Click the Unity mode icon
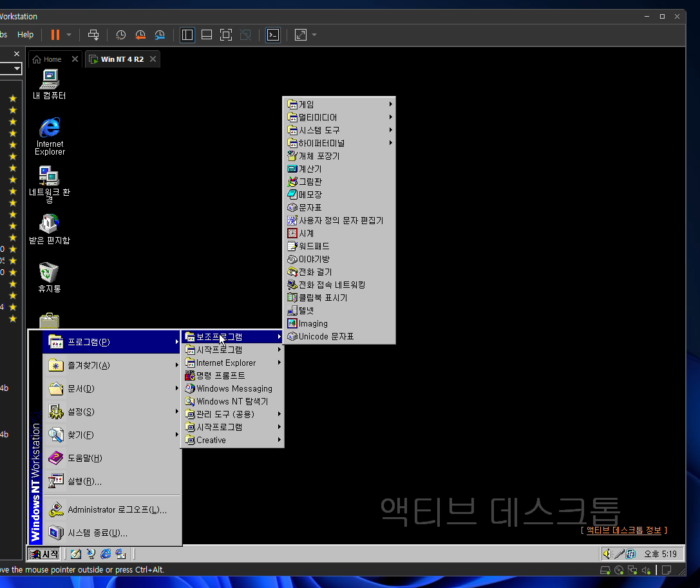700x588 pixels. (x=245, y=35)
